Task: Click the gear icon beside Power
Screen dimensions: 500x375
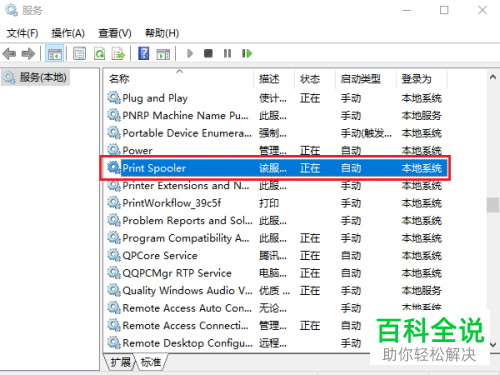Action: coord(114,150)
